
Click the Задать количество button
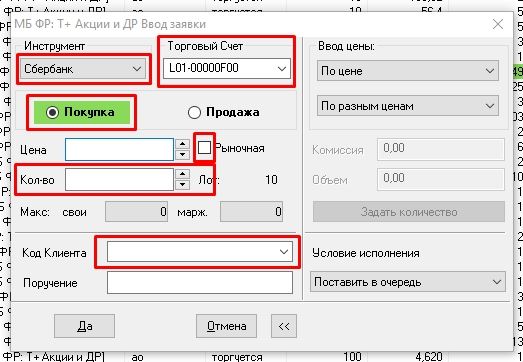pyautogui.click(x=409, y=212)
